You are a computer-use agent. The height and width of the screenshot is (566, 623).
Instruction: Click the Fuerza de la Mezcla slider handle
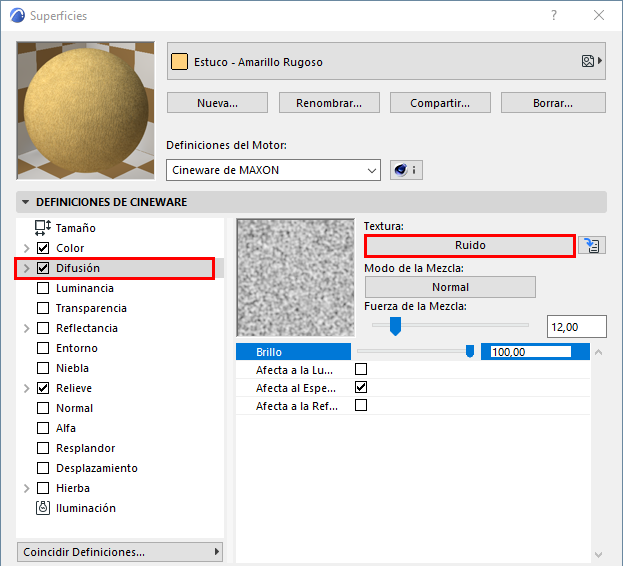(395, 326)
